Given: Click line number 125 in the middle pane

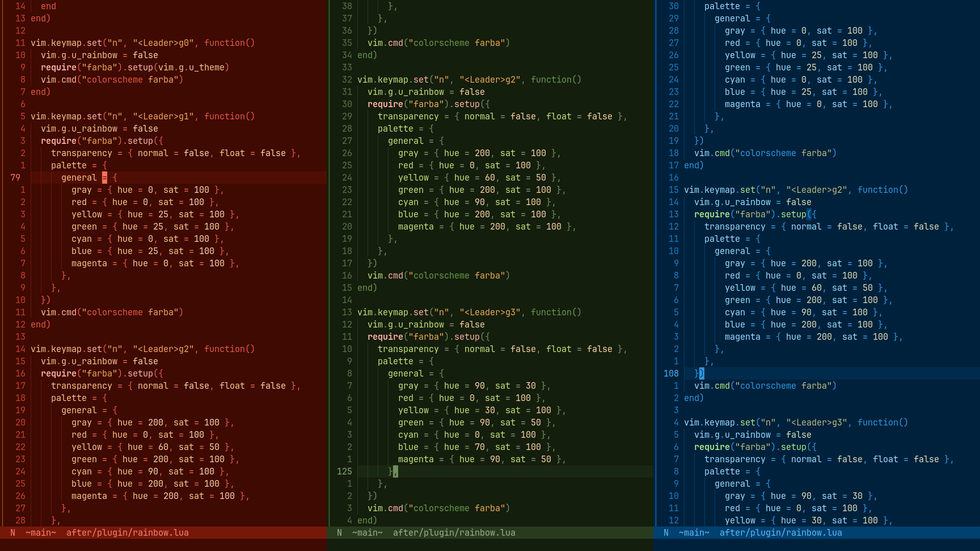Looking at the screenshot, I should click(344, 471).
